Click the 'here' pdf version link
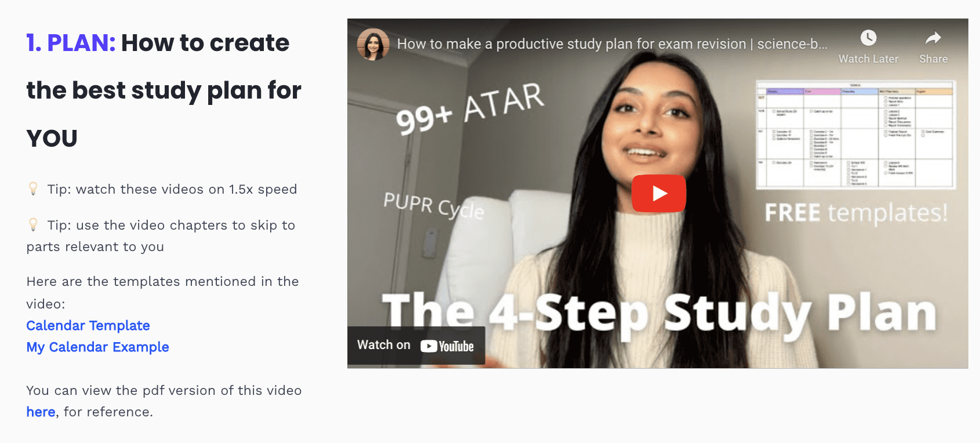980x443 pixels. (x=41, y=412)
